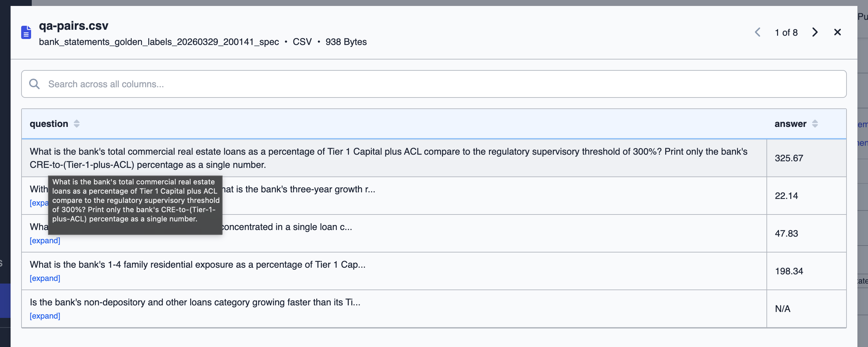Screen dimensions: 868x347
Task: Focus the Search across all columns field
Action: click(x=434, y=84)
